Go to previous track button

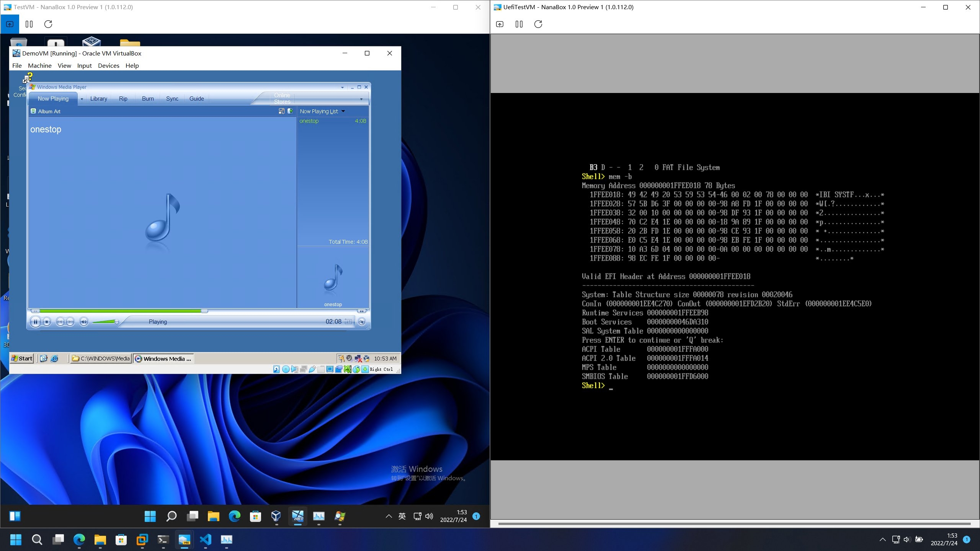tap(60, 322)
